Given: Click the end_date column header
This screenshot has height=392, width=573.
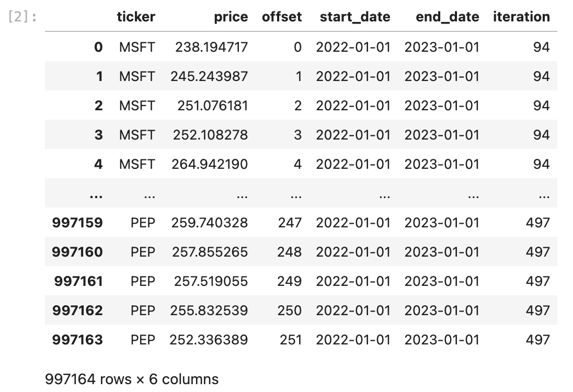Looking at the screenshot, I should 448,17.
